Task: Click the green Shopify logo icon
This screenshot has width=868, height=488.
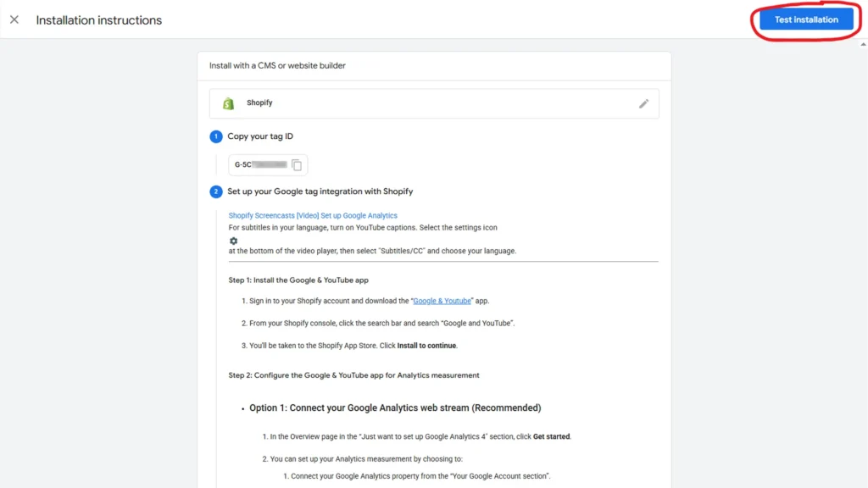Action: (x=228, y=103)
